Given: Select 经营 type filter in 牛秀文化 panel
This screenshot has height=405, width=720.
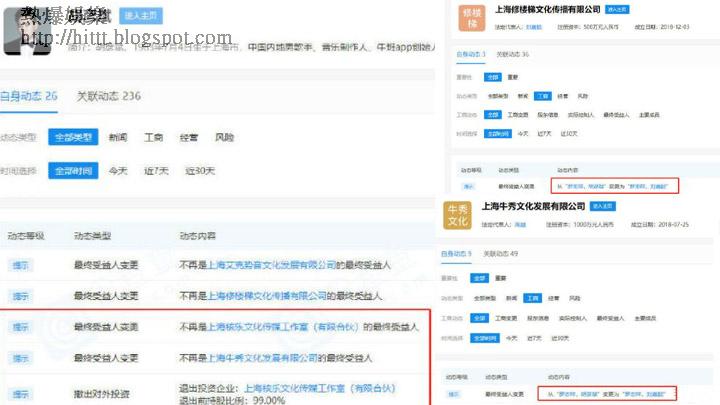Looking at the screenshot, I should coord(554,298).
